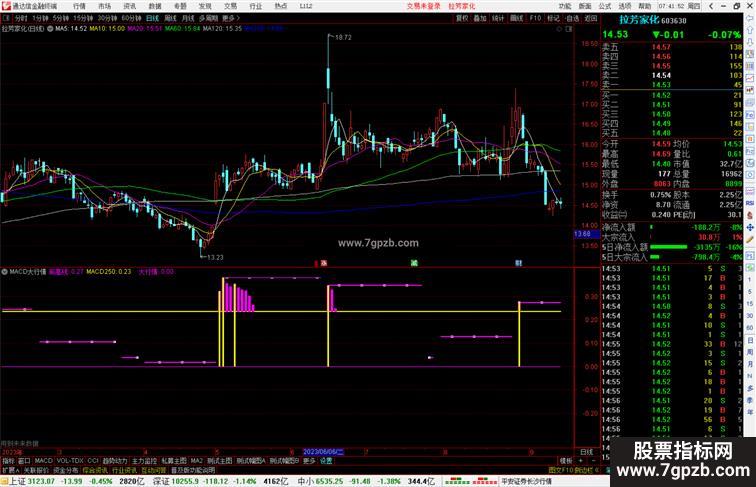
Task: Select the 主力监控 indicator tab
Action: tap(144, 460)
